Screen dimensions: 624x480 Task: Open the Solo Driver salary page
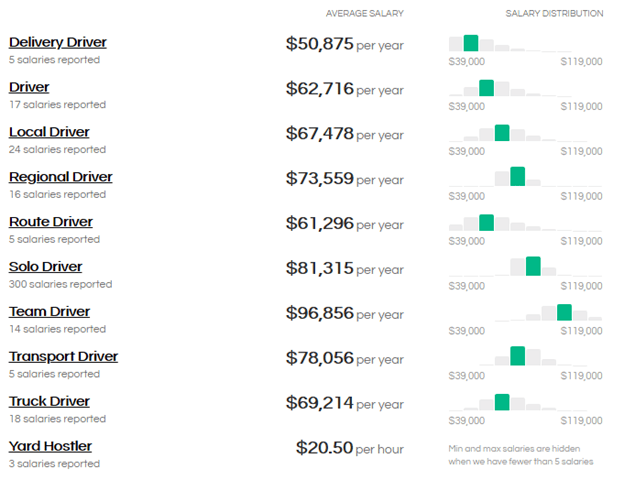point(45,267)
